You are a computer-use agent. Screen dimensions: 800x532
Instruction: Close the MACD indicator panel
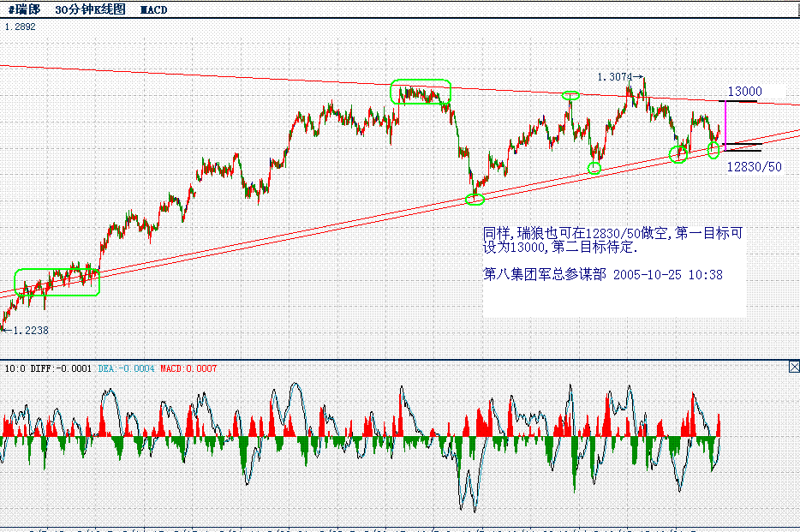tap(794, 367)
